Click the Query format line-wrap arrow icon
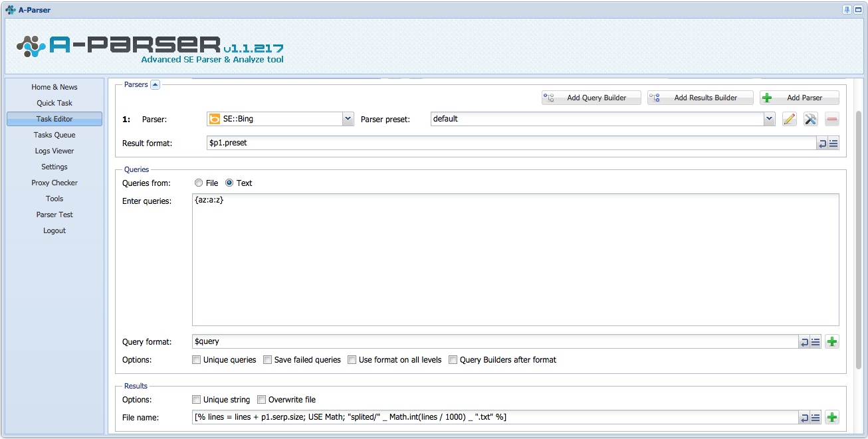868x439 pixels. click(804, 342)
